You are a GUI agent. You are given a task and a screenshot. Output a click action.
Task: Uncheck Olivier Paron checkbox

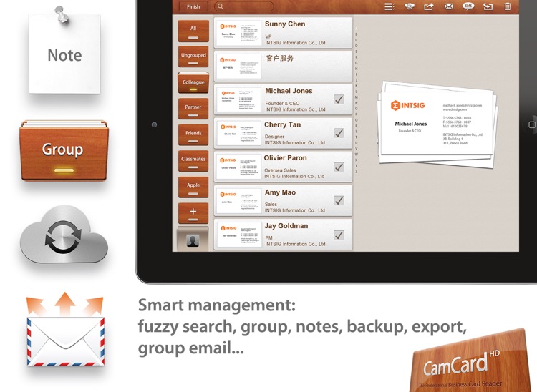click(339, 167)
